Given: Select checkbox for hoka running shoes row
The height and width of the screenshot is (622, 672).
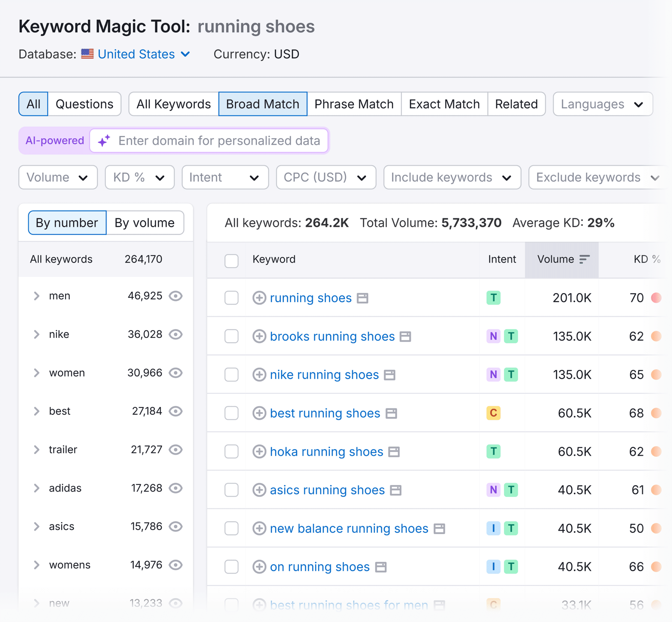Looking at the screenshot, I should (x=232, y=451).
